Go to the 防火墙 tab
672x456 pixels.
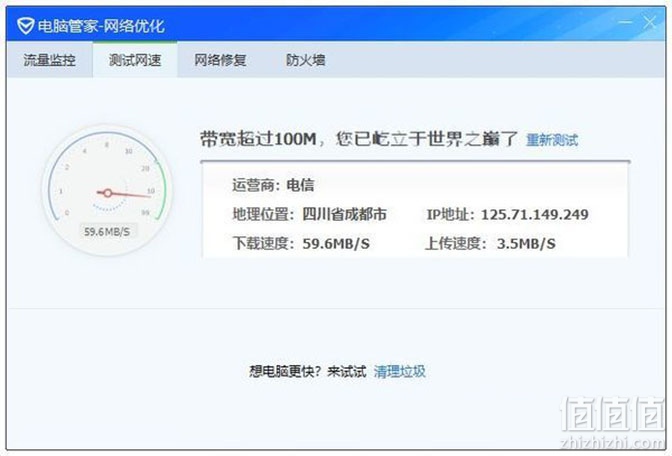[x=306, y=60]
